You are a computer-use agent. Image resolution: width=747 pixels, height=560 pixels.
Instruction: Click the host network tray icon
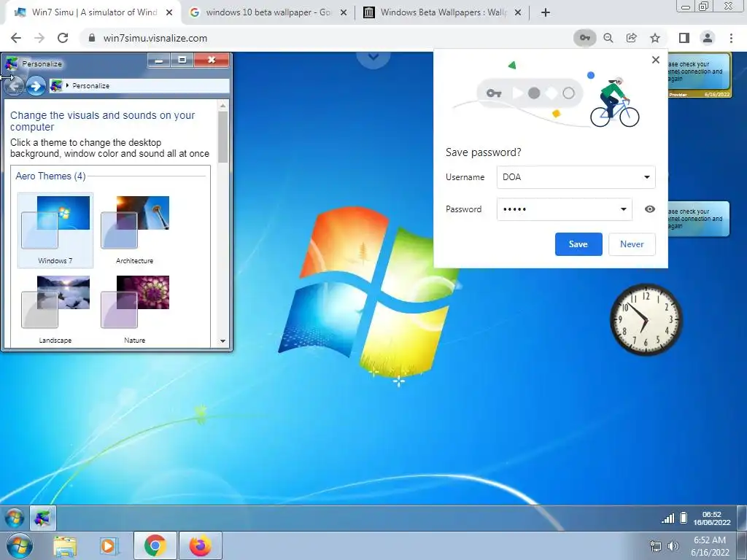click(656, 546)
